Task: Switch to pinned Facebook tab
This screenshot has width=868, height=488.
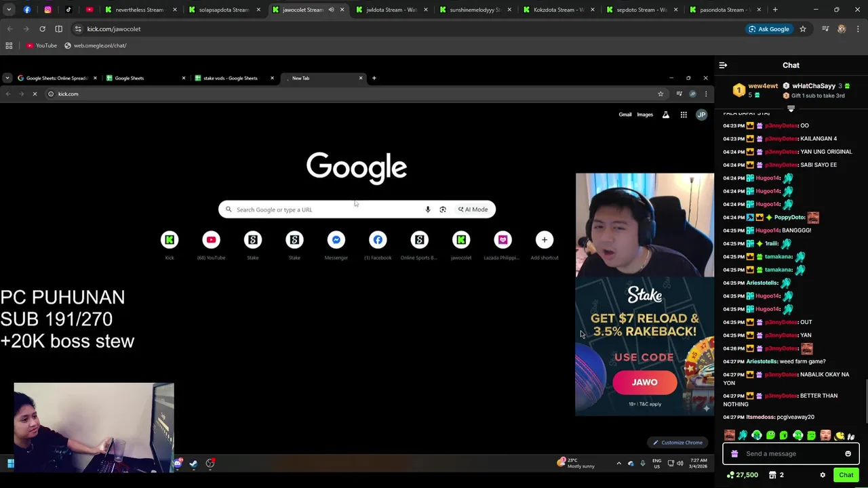Action: [27, 9]
